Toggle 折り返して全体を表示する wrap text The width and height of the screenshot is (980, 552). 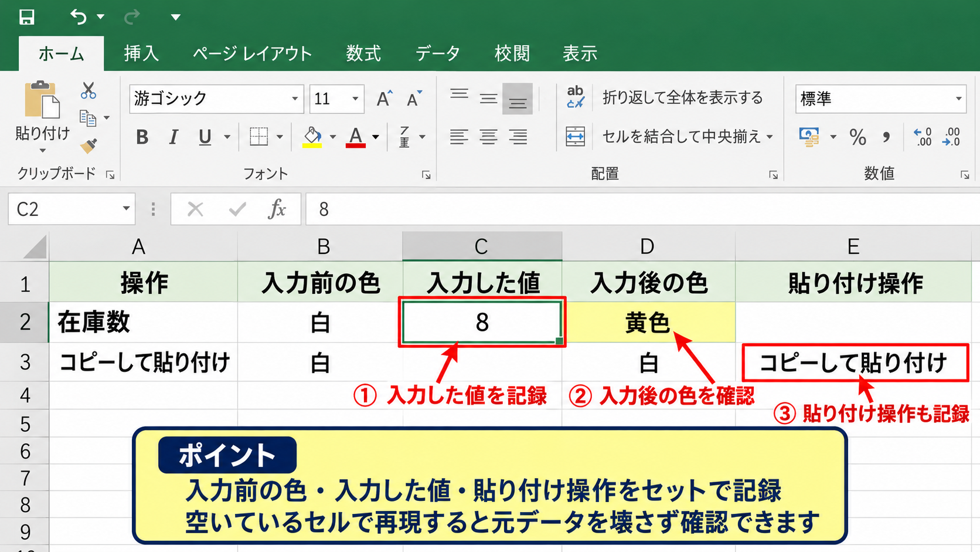(x=665, y=97)
